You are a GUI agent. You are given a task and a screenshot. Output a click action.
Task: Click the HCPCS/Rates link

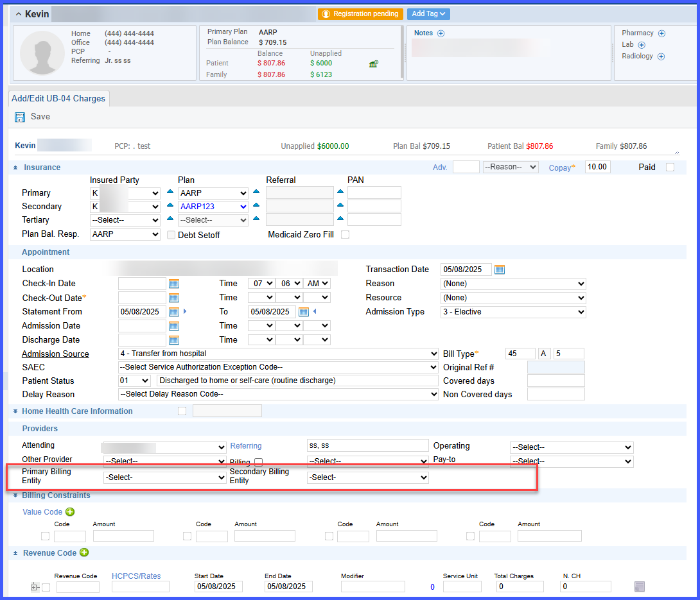[x=136, y=576]
